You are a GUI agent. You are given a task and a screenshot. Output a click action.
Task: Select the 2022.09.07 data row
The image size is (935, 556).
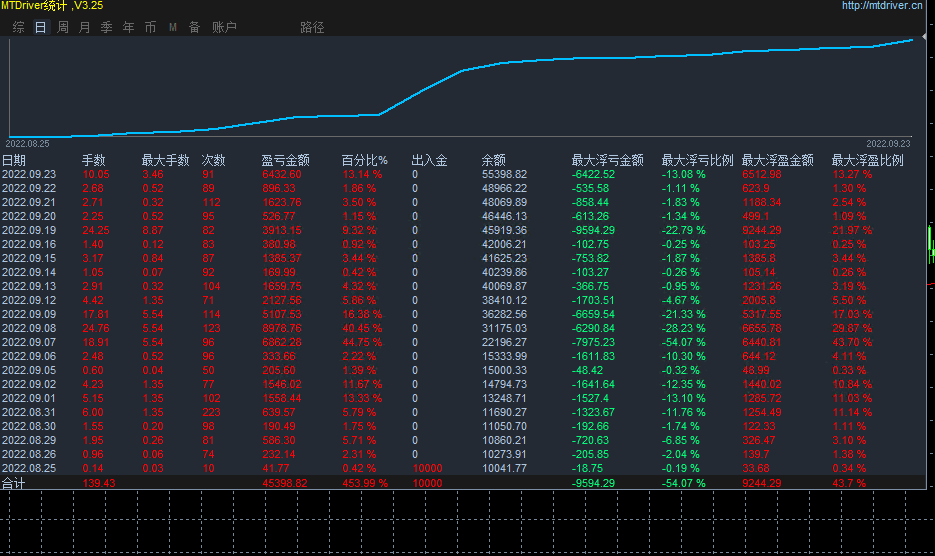pos(28,342)
